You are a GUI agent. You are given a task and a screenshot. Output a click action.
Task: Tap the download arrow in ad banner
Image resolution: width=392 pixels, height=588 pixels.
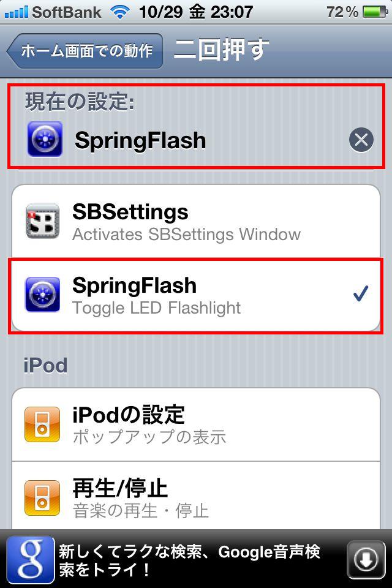366,560
